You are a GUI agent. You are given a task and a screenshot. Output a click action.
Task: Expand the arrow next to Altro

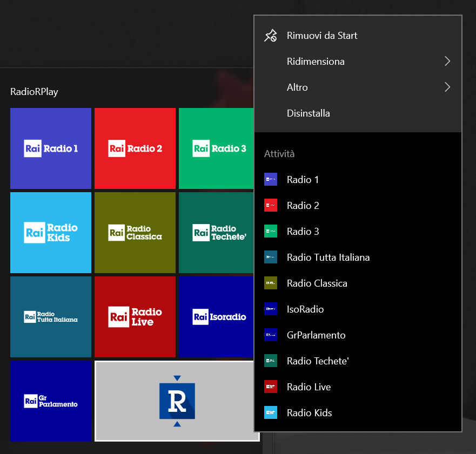click(x=447, y=87)
